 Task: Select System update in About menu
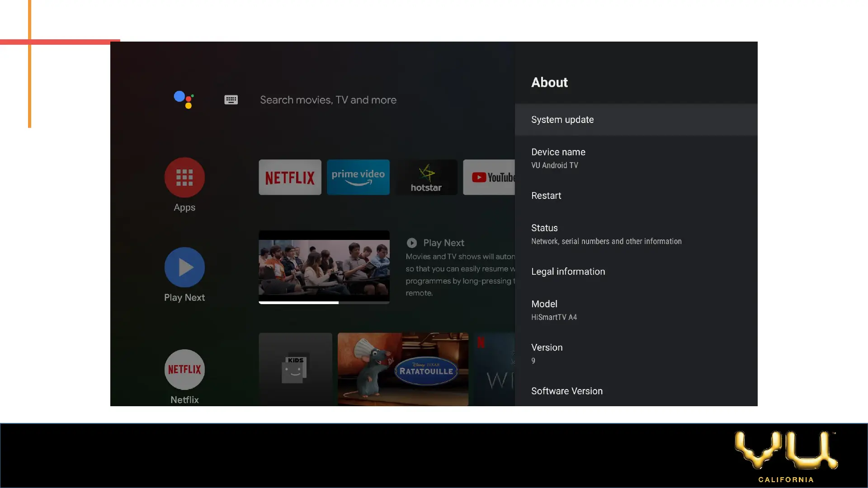[x=636, y=120]
